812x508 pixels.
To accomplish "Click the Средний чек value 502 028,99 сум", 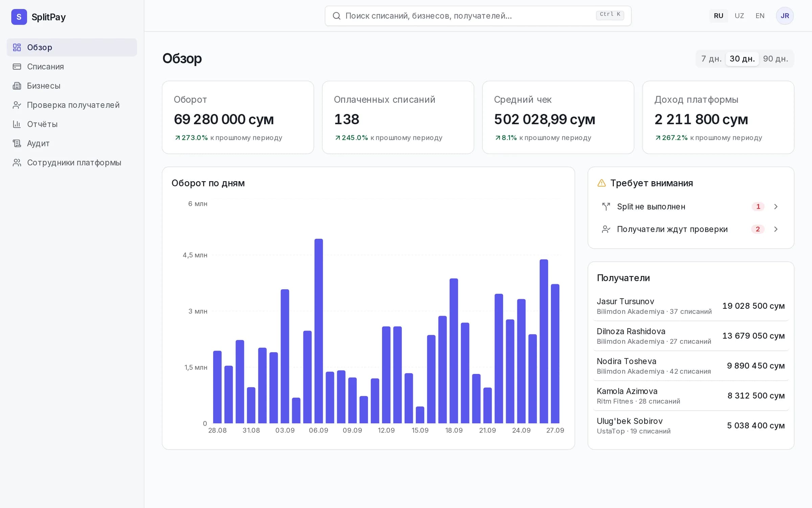I will 544,119.
